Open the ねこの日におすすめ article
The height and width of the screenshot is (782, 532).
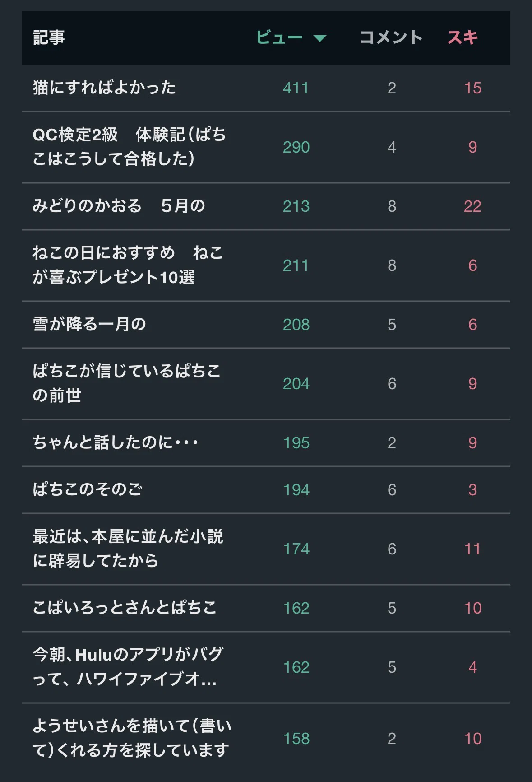point(128,265)
